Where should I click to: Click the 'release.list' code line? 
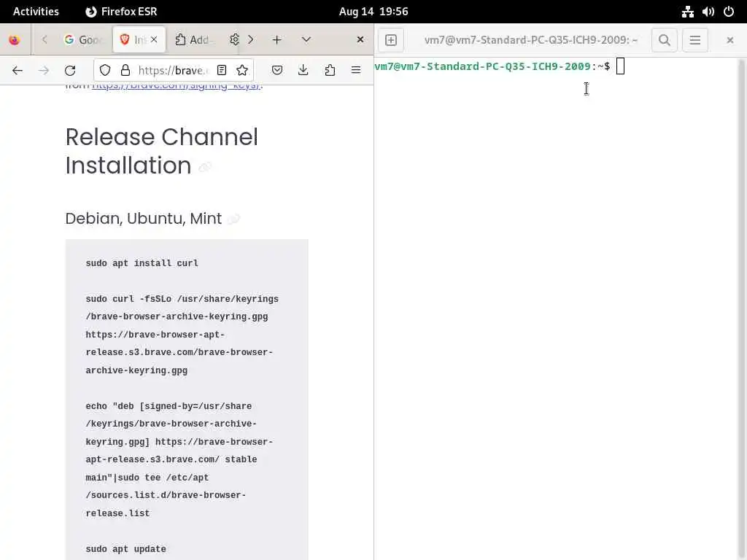tap(117, 513)
